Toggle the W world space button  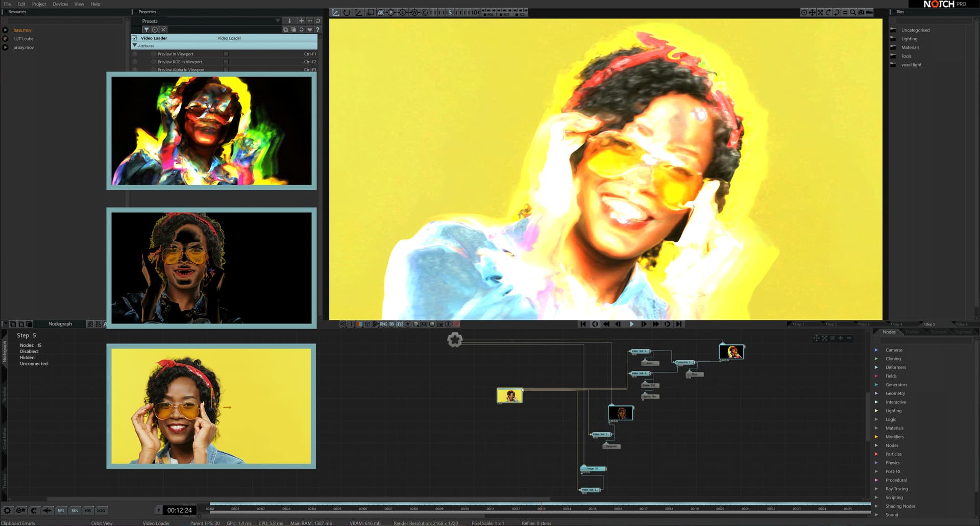point(414,12)
